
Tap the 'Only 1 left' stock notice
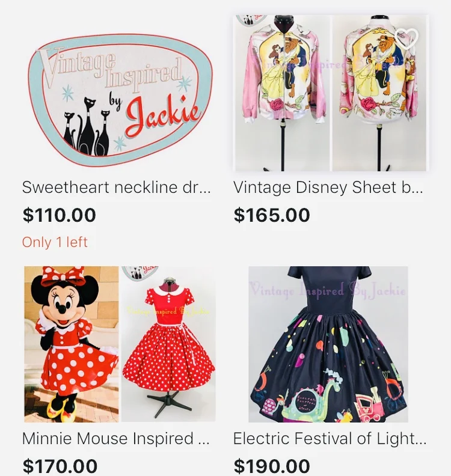(x=55, y=243)
